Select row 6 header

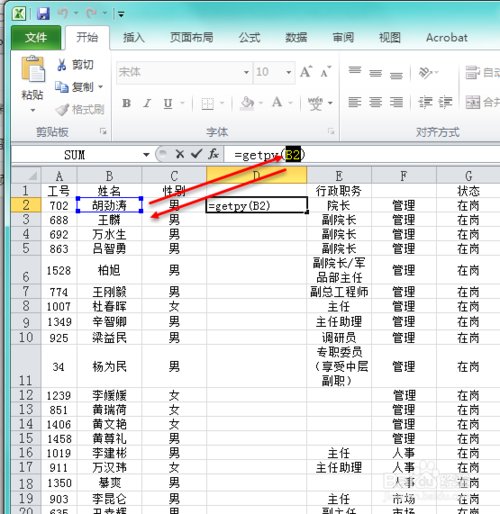click(26, 270)
